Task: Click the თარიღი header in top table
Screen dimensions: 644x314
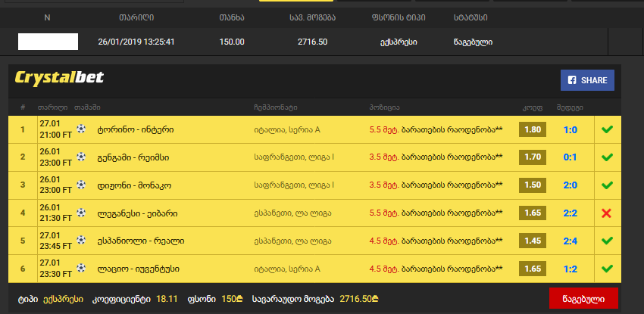Action: coord(136,17)
